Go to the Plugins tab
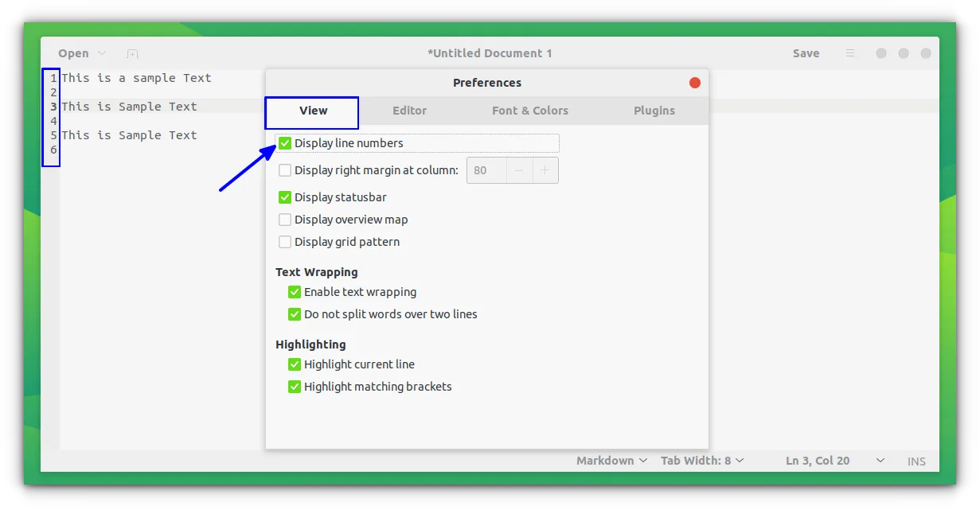This screenshot has width=980, height=510. click(654, 111)
